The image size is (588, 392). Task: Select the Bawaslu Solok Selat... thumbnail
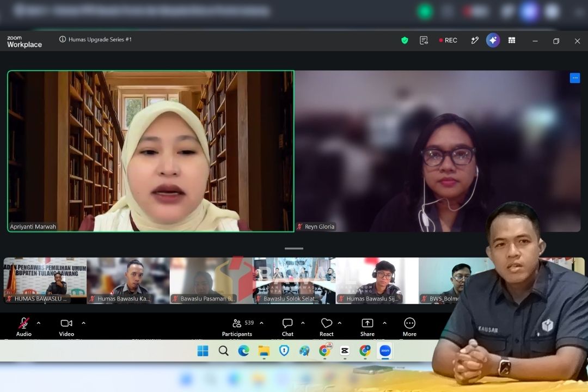click(295, 280)
